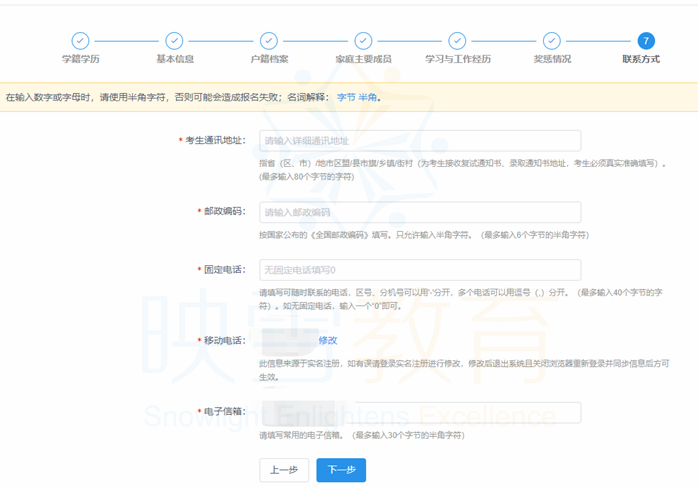Click the 基本信息 step checkmark circle
This screenshot has width=698, height=487.
(174, 41)
